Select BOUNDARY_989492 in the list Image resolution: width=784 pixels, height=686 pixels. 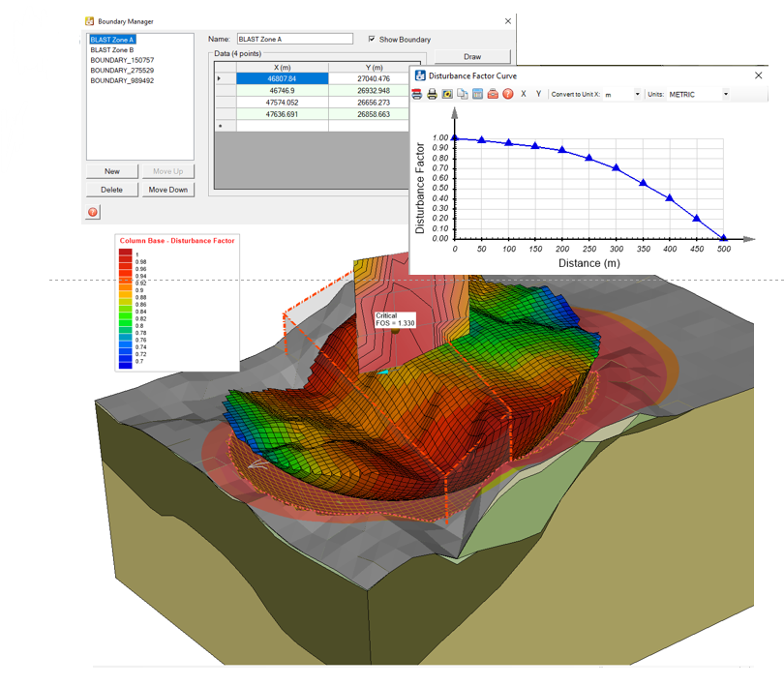pyautogui.click(x=122, y=80)
